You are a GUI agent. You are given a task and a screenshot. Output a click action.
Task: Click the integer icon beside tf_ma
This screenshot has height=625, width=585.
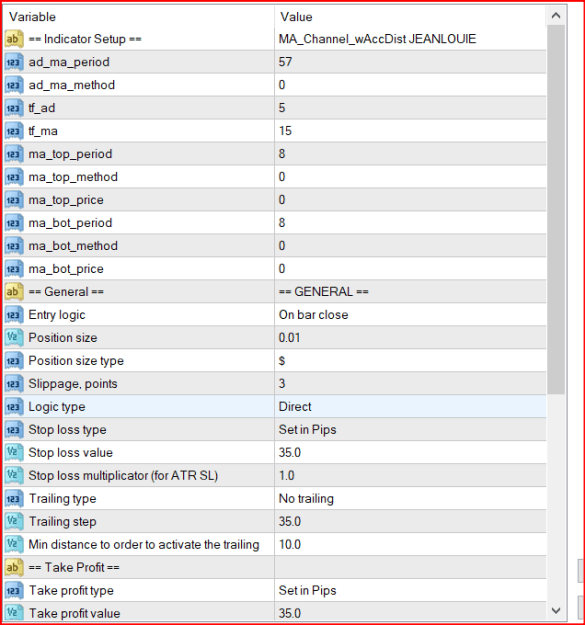[13, 131]
